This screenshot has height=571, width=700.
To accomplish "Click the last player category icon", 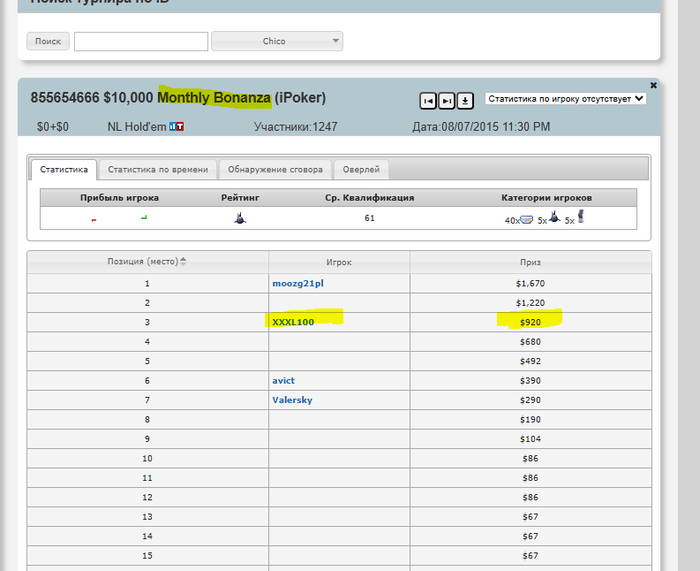I will [x=581, y=216].
